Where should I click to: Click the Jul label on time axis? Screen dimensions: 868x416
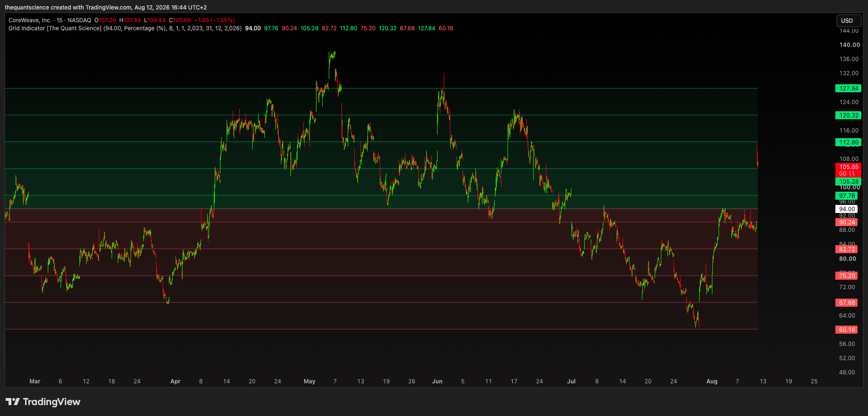(x=571, y=381)
